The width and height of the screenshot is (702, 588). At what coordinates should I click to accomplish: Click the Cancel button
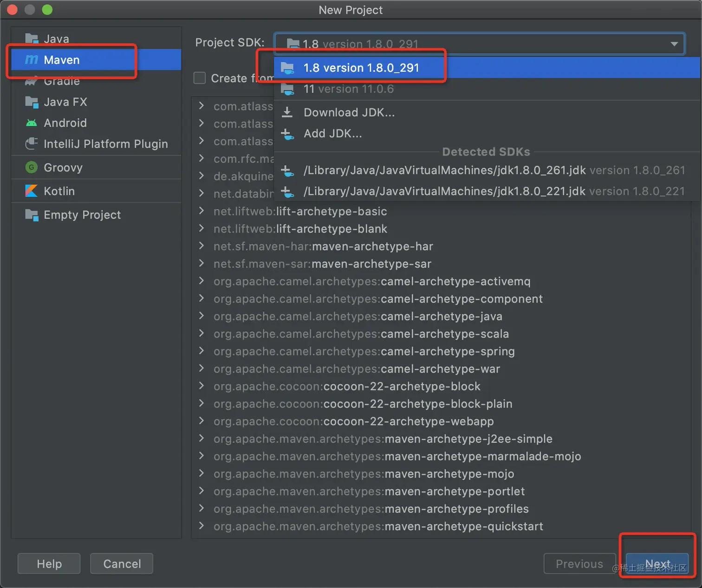coord(122,563)
